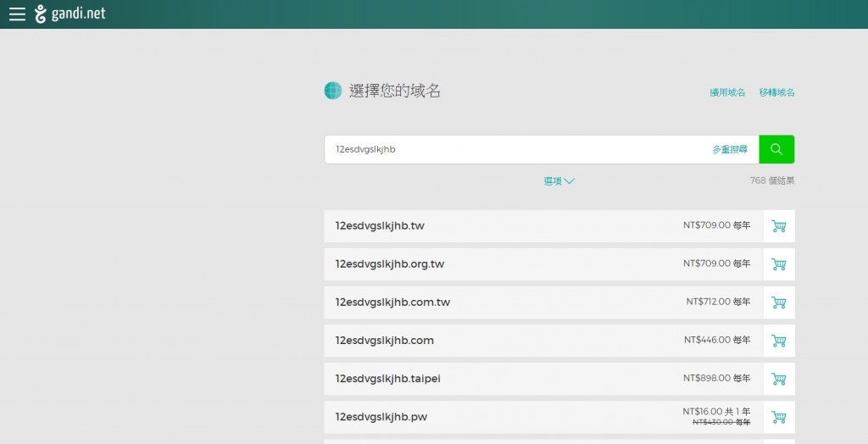Click the NT$16.00 promotional price
Image resolution: width=868 pixels, height=444 pixels.
click(716, 411)
